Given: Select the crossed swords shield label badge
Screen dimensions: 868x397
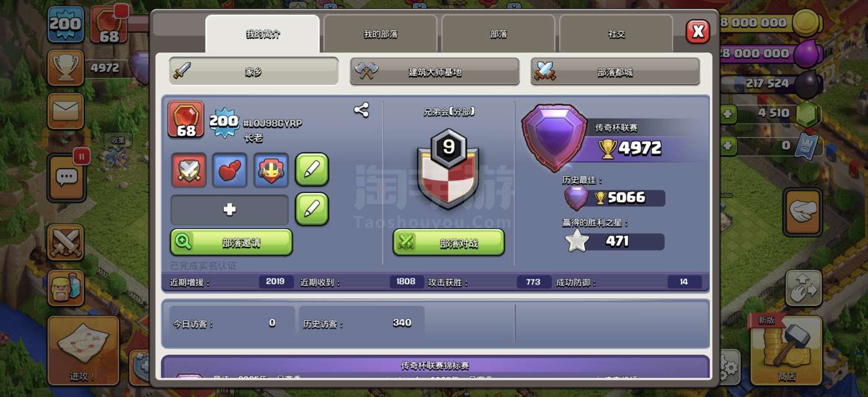Looking at the screenshot, I should 188,170.
